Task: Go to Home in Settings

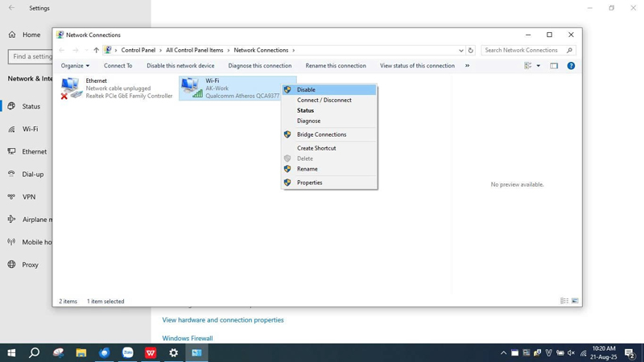Action: (x=25, y=35)
